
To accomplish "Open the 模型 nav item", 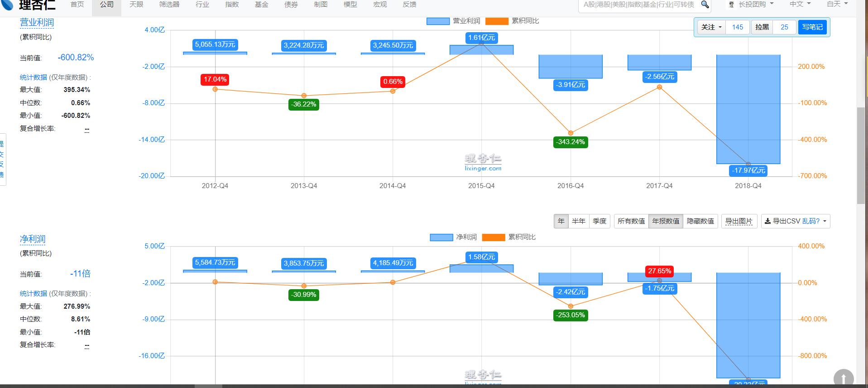I will pyautogui.click(x=350, y=5).
